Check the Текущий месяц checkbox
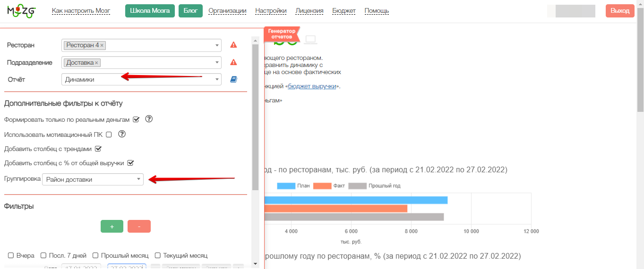 tap(158, 255)
